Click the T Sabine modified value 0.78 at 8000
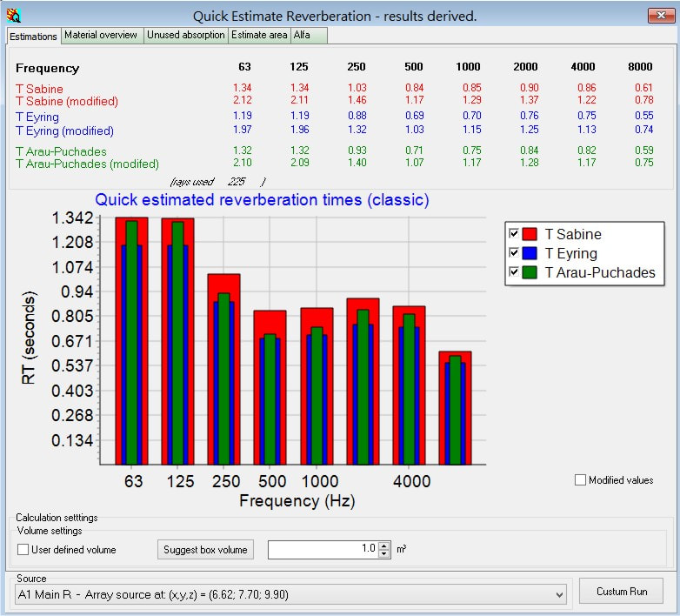The height and width of the screenshot is (616, 680). click(644, 100)
